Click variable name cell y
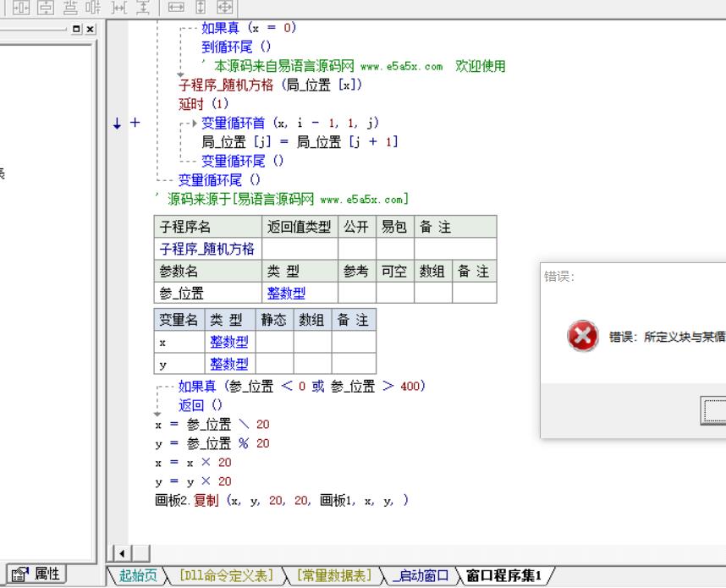This screenshot has width=726, height=588. 179,364
